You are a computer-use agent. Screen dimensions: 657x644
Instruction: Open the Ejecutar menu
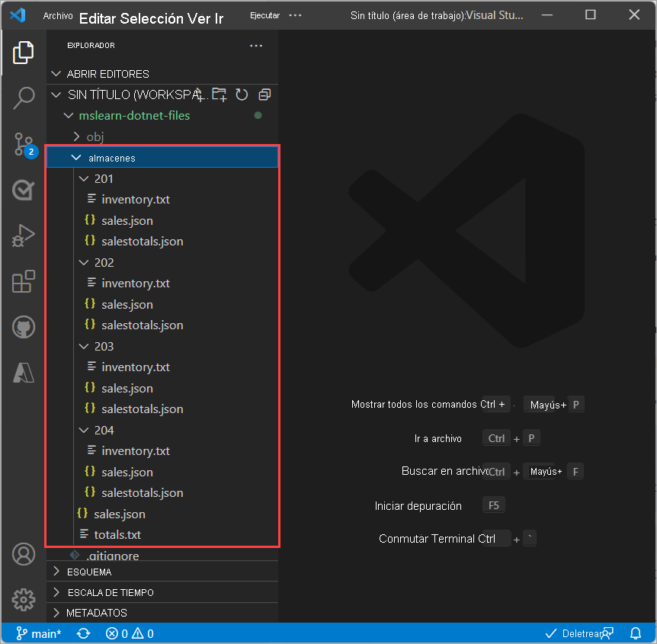264,16
